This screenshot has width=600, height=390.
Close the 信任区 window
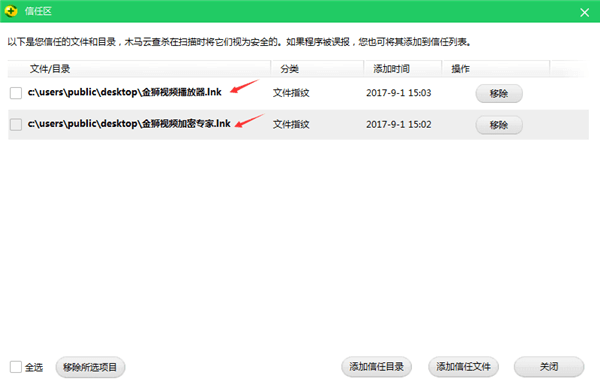584,13
